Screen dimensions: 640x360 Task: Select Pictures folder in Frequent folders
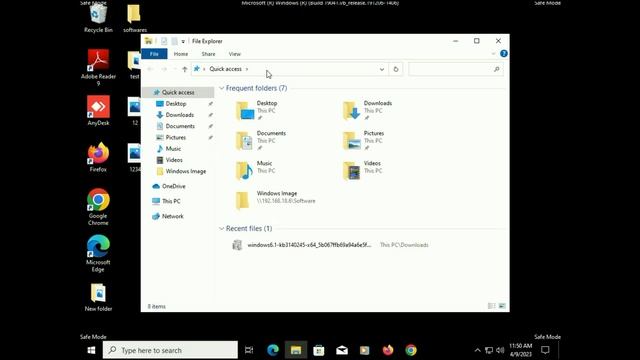(x=363, y=140)
